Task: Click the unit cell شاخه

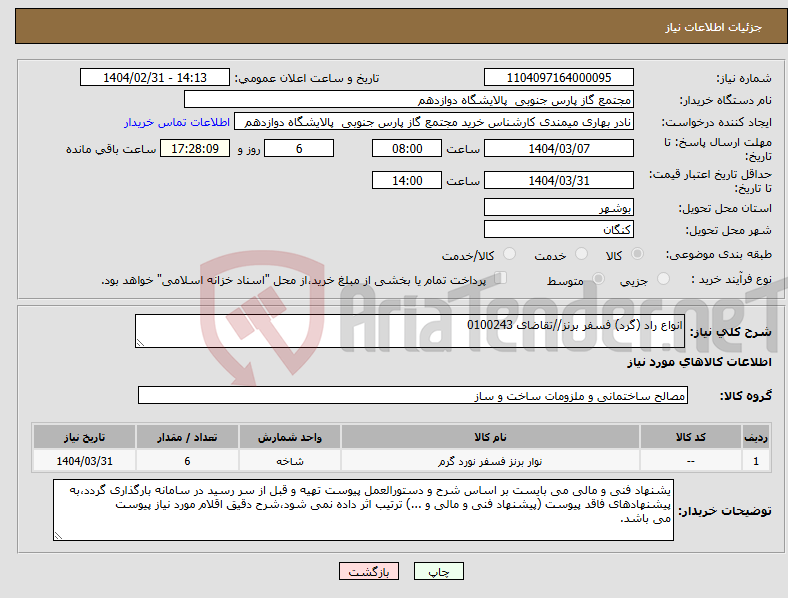Action: point(289,461)
